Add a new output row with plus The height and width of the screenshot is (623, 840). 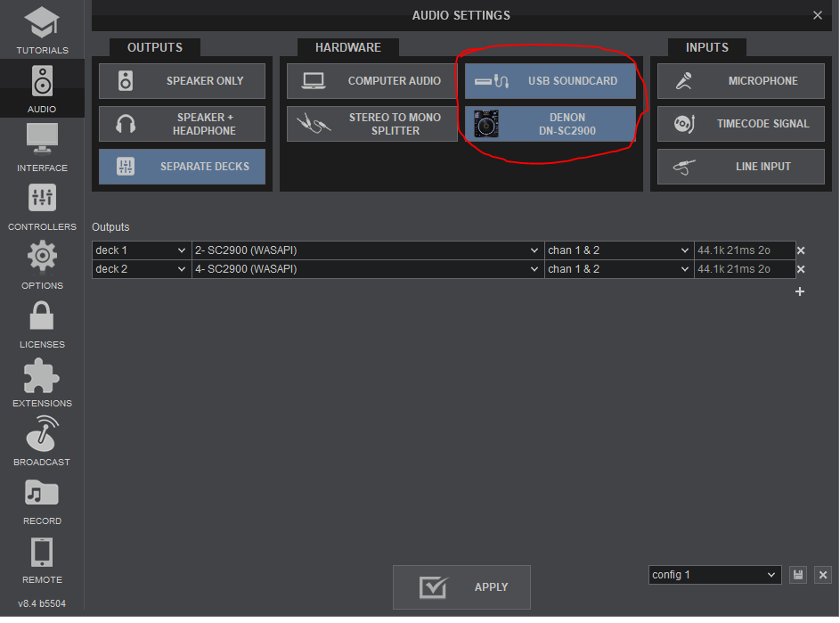(x=800, y=291)
